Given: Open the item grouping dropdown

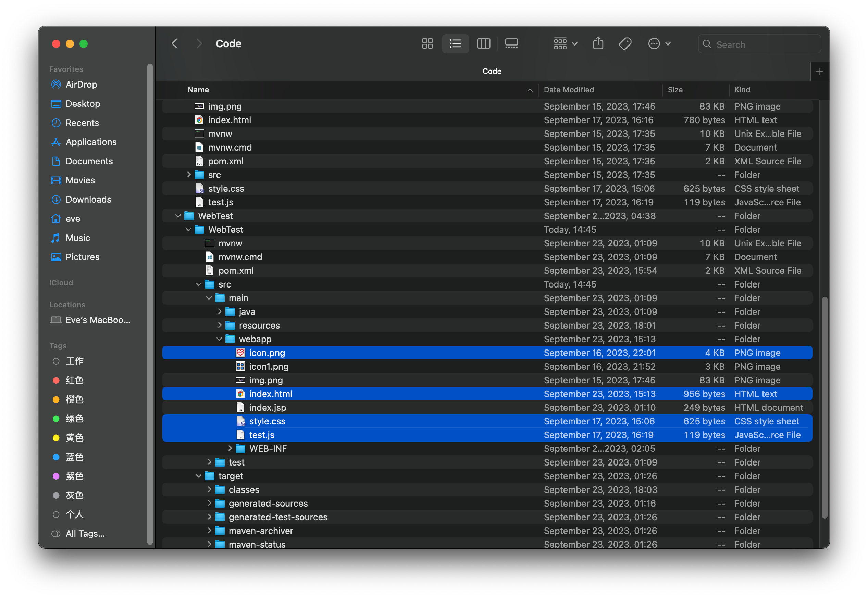Looking at the screenshot, I should (x=565, y=43).
